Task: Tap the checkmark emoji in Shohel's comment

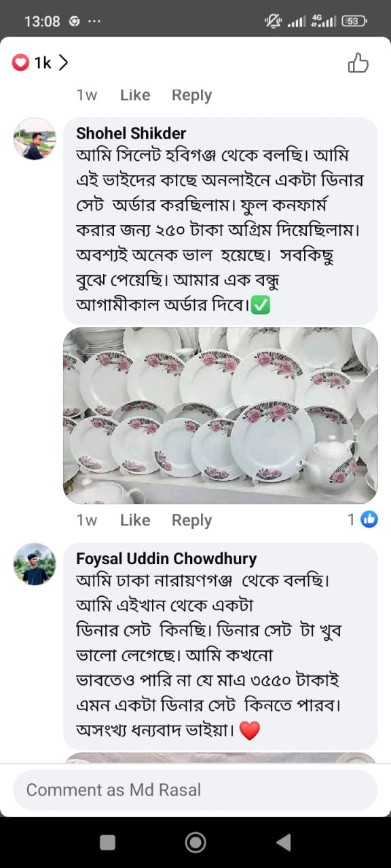Action: [260, 305]
